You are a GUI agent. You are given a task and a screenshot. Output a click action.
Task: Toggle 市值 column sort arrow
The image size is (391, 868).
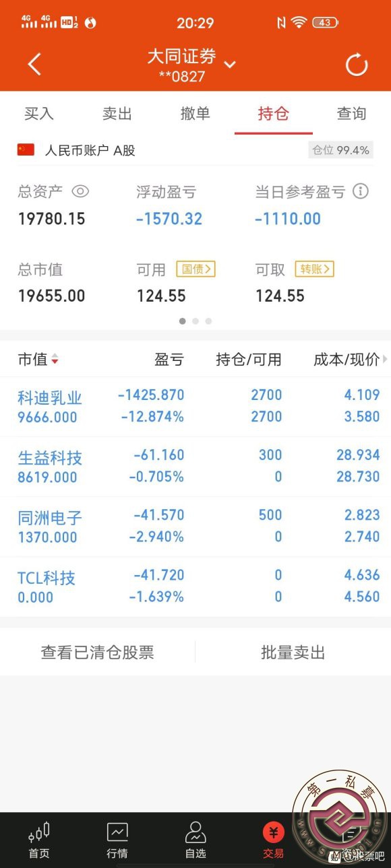55,360
